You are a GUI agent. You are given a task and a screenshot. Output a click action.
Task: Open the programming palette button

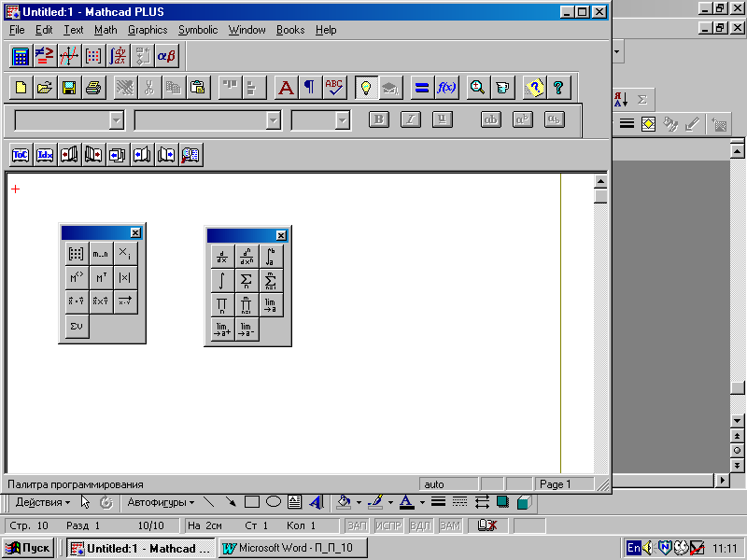(x=142, y=56)
